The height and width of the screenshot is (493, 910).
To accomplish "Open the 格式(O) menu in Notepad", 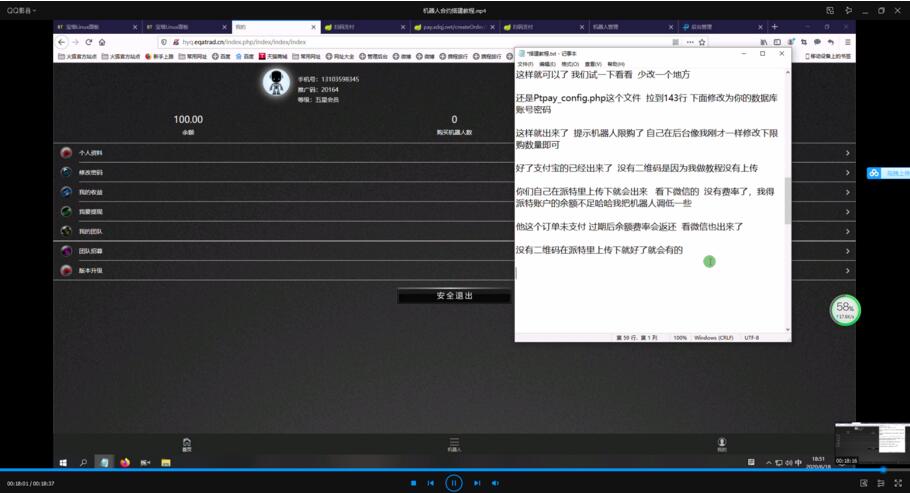I will [x=569, y=64].
